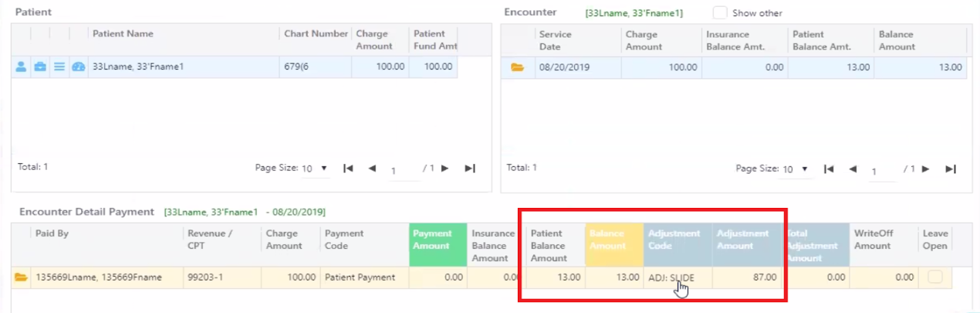
Task: Open the ADJ: SLIDE adjustment code dropdown
Action: click(x=677, y=277)
